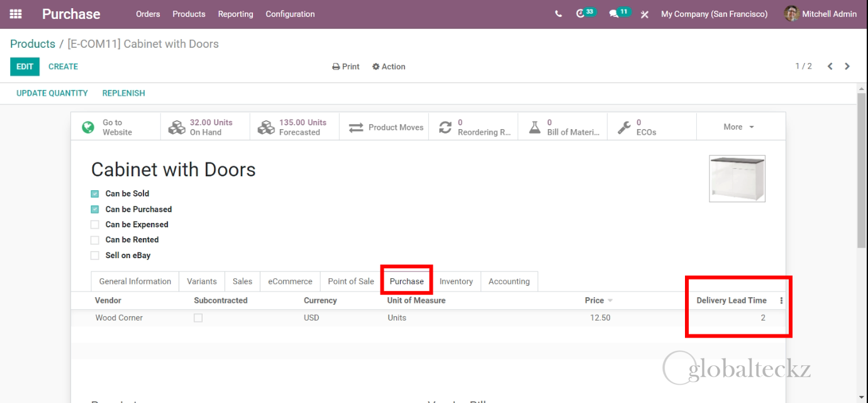Sort by the Vendor column header
Viewport: 868px width, 403px height.
[x=108, y=300]
